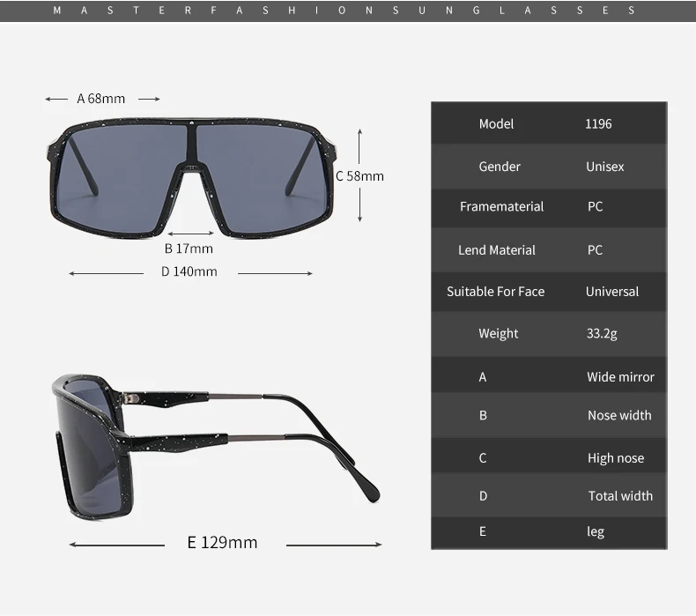Click the model number '1196'

click(x=598, y=124)
